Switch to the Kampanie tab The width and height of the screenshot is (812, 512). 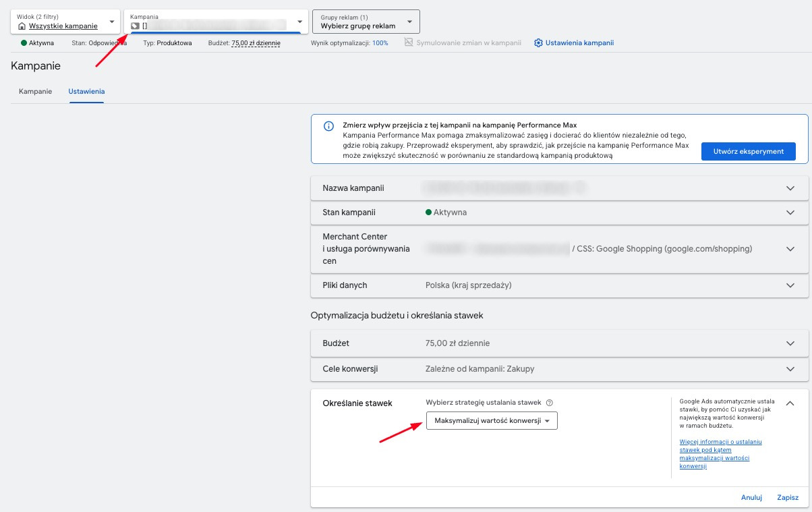pos(35,91)
